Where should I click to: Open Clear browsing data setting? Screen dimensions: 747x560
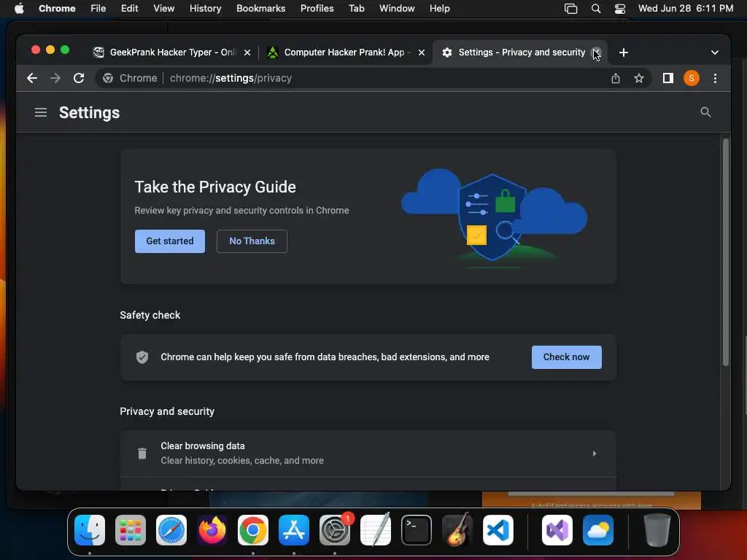pos(368,454)
